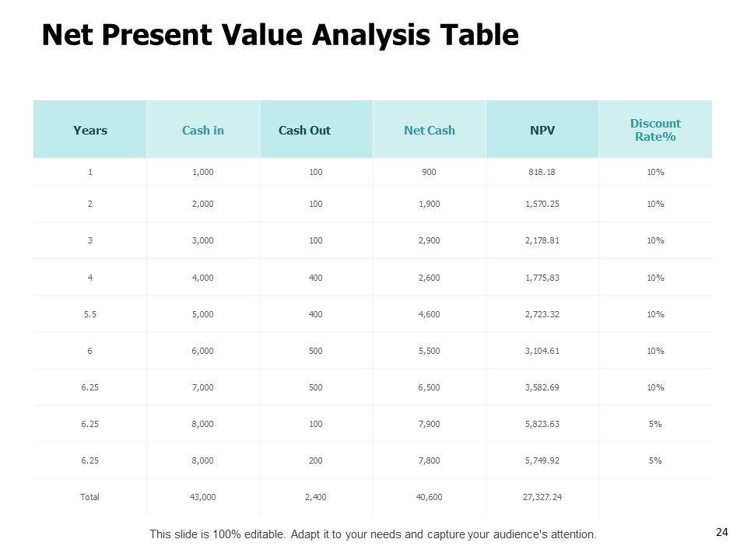The width and height of the screenshot is (747, 560).
Task: Click the NPV header cell
Action: (542, 130)
